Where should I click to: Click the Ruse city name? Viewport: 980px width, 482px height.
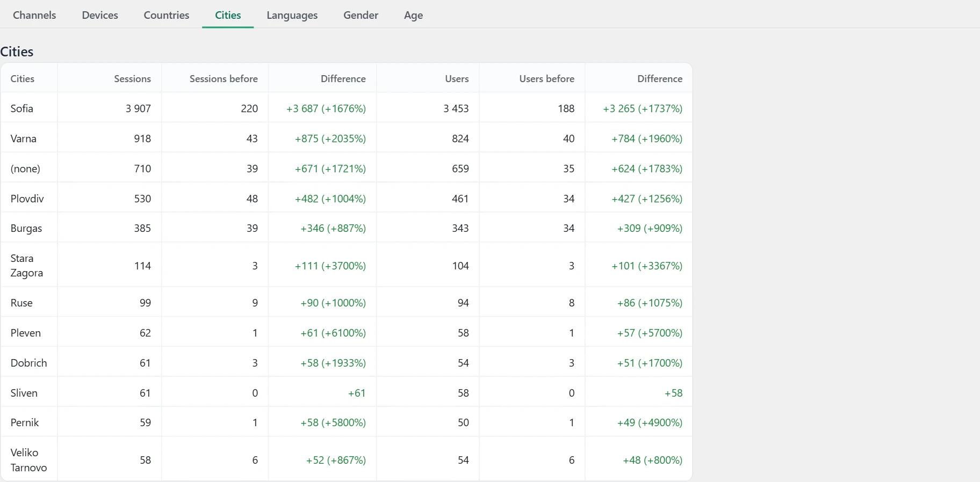21,303
